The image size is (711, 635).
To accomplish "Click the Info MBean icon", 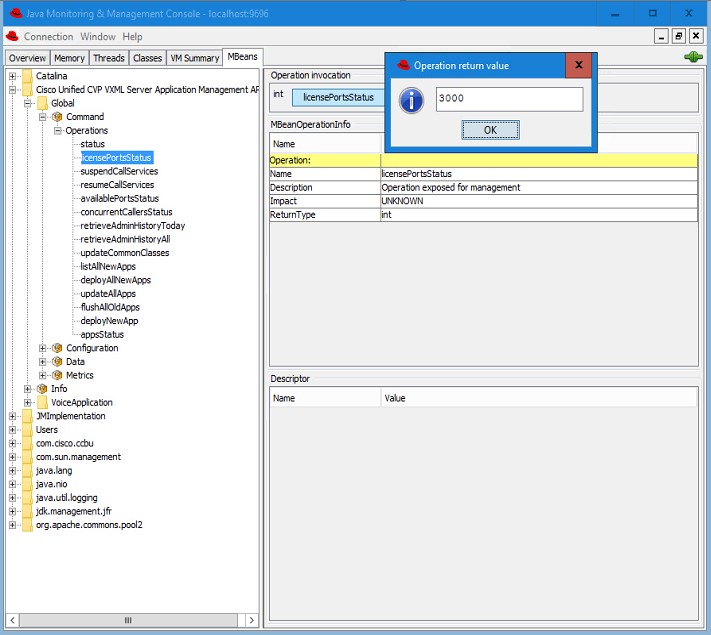I will pyautogui.click(x=42, y=389).
